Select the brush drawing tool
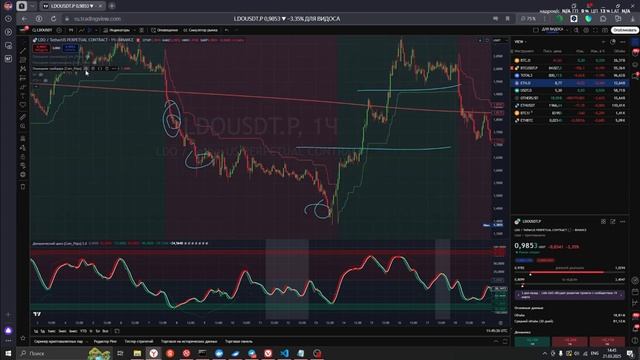Screen dimensions: 640x360 23,87
